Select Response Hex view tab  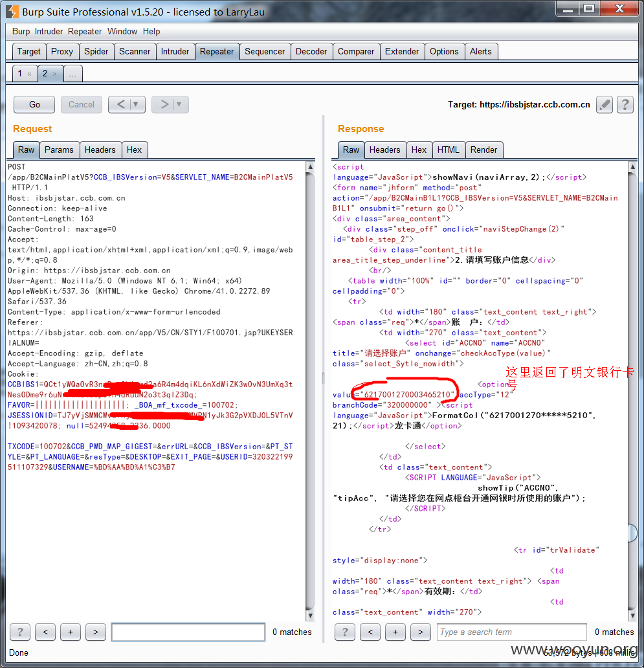419,150
